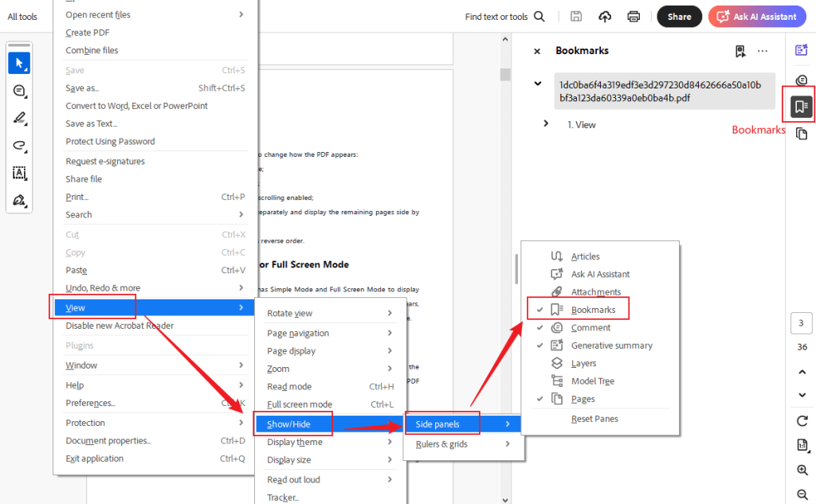Select Show/Hide from the menu
This screenshot has width=816, height=504.
coord(290,424)
